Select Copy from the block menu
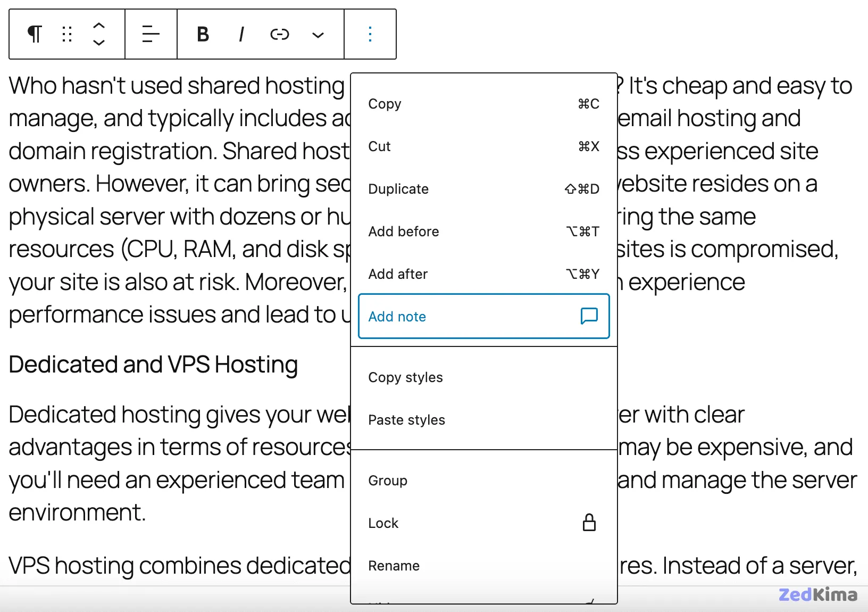This screenshot has width=868, height=612. click(483, 104)
